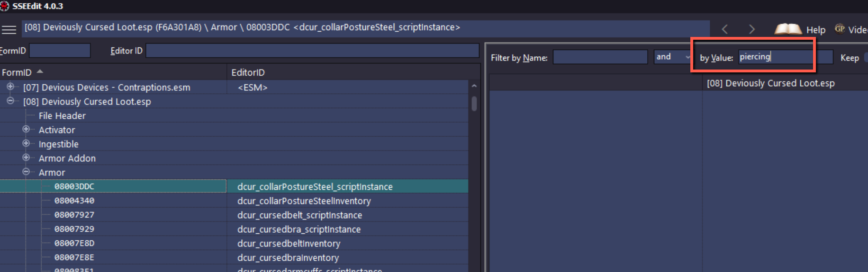Viewport: 868px width, 272px height.
Task: Click the Activator group label
Action: click(57, 130)
